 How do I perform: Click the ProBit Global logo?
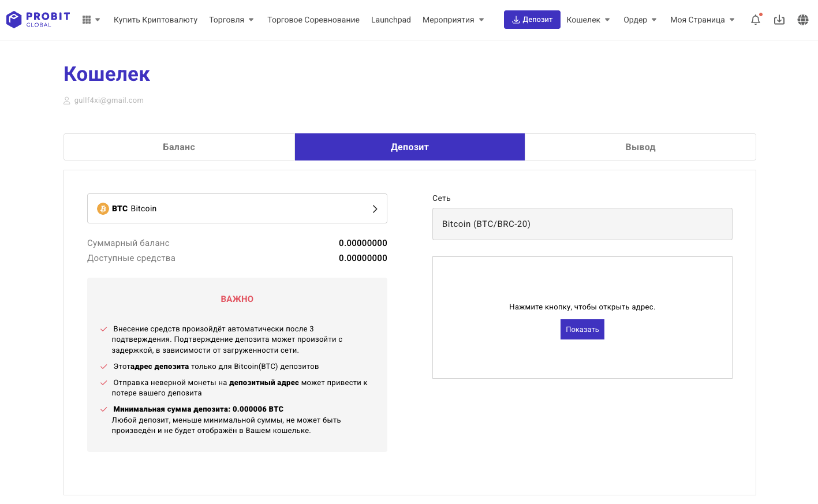click(38, 20)
